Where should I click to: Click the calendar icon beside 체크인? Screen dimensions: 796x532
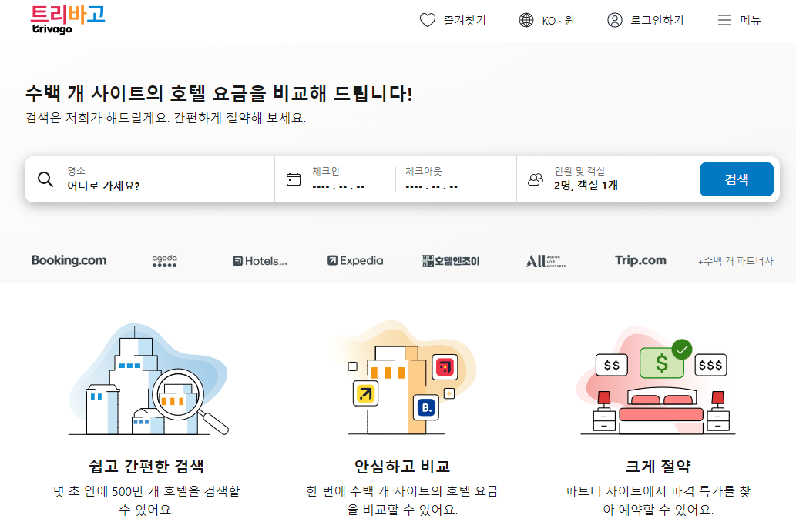coord(294,179)
